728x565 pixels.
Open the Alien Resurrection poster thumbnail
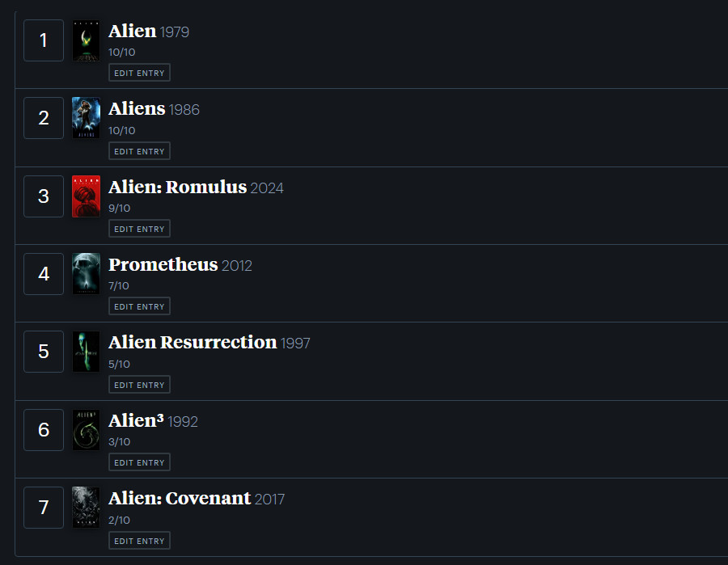click(x=86, y=351)
